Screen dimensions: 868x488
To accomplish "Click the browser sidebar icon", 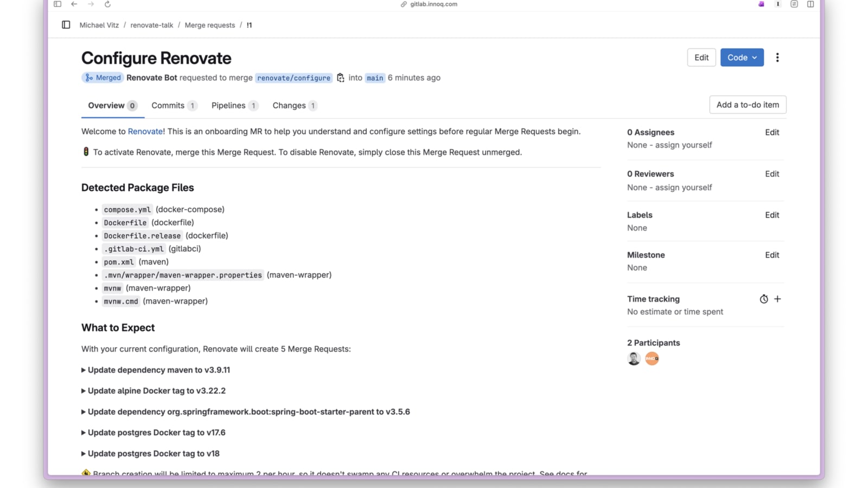I will 58,4.
